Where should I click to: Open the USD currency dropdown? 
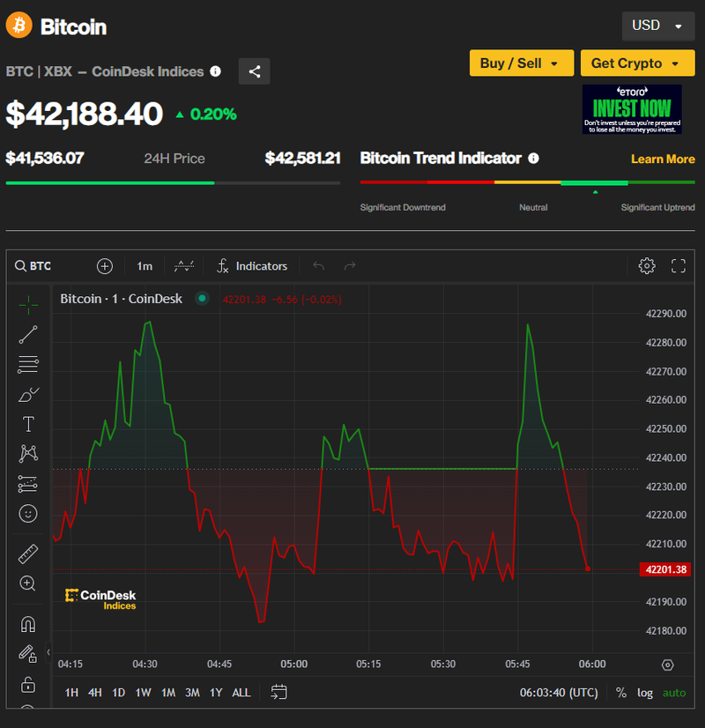point(657,26)
